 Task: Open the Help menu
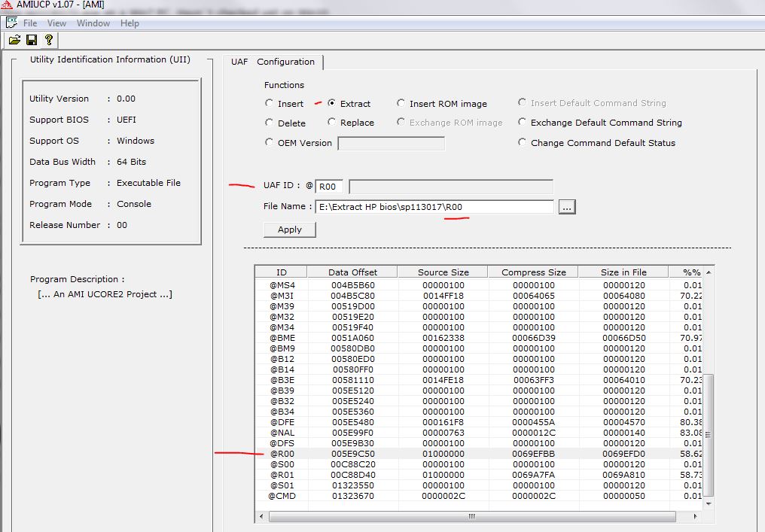tap(130, 23)
